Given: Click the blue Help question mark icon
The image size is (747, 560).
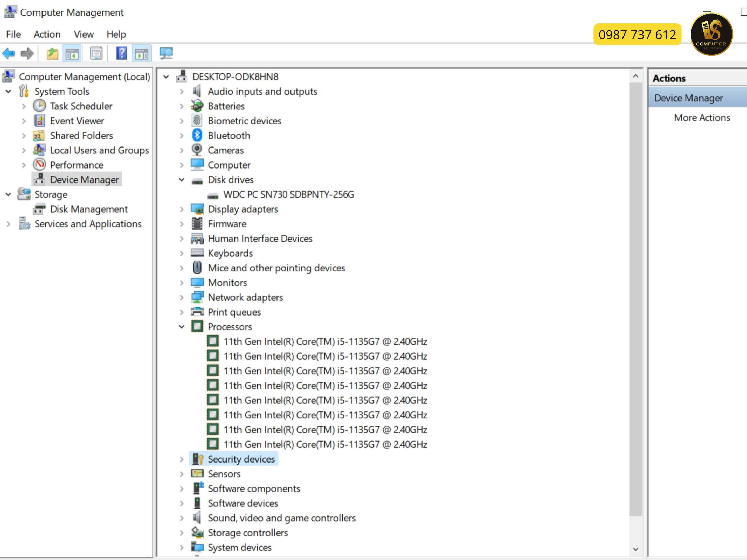Looking at the screenshot, I should tap(122, 53).
